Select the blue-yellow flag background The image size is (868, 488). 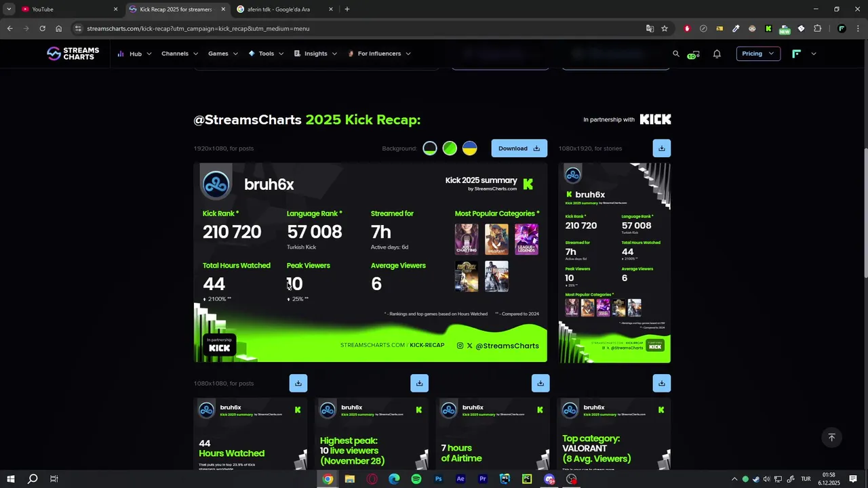click(469, 148)
